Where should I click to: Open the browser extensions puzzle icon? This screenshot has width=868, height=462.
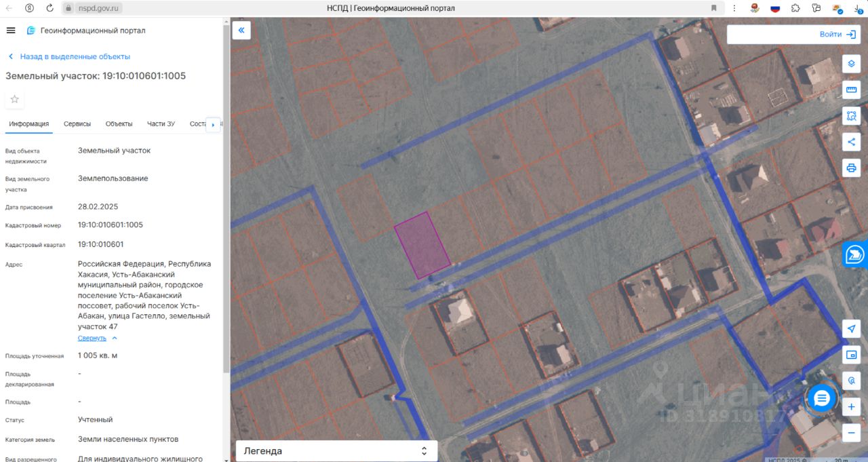pyautogui.click(x=795, y=8)
